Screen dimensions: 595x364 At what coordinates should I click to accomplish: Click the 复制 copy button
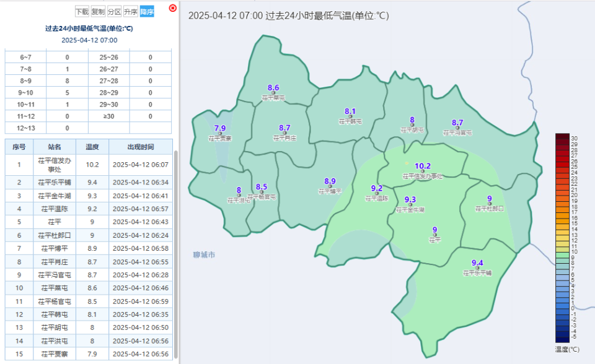(x=98, y=12)
